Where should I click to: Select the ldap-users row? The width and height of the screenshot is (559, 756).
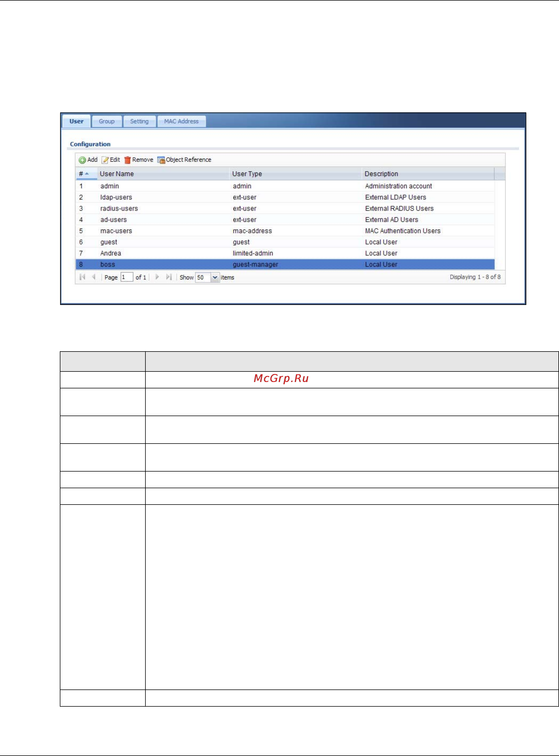pos(285,197)
